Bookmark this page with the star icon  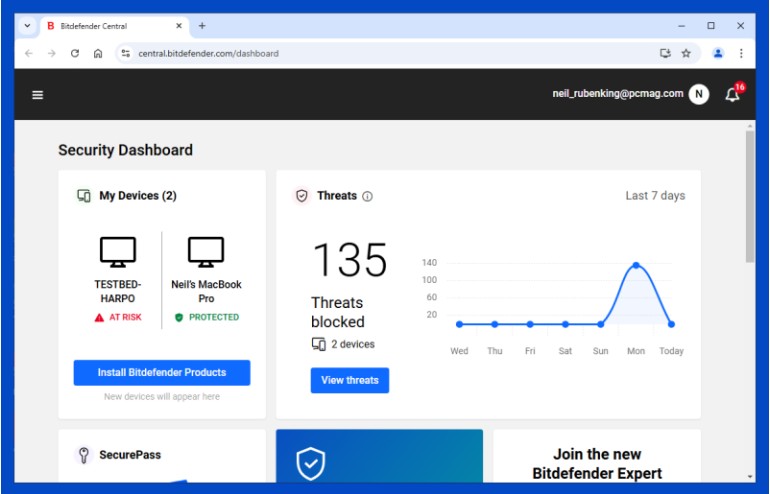click(x=686, y=53)
